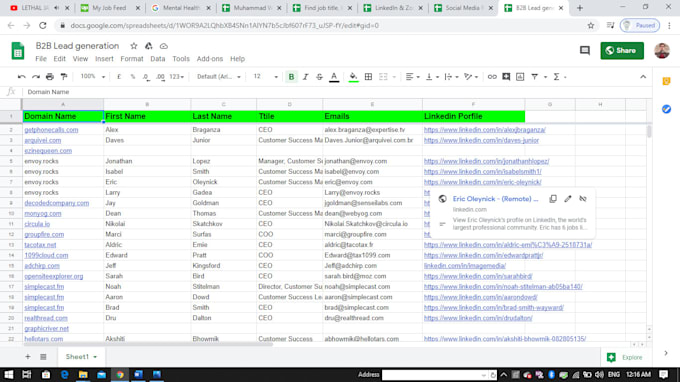This screenshot has height=382, width=680.
Task: Open the File menu
Action: pyautogui.click(x=41, y=59)
